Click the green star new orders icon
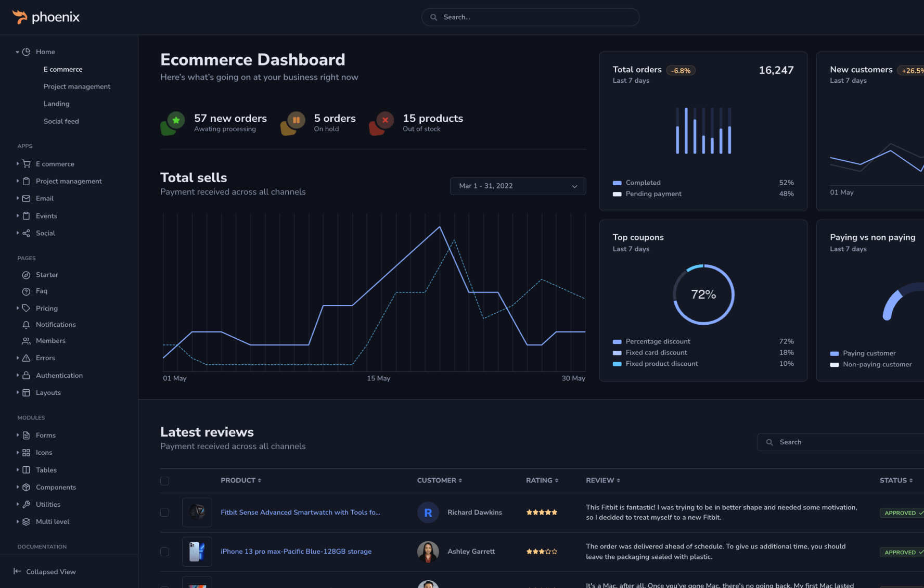The image size is (924, 588). [x=175, y=121]
